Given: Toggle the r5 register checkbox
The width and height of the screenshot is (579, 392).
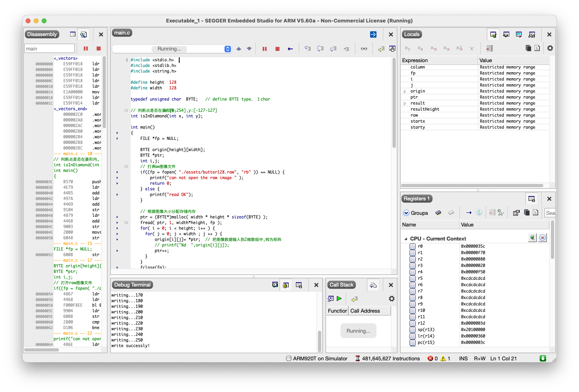Looking at the screenshot, I should point(412,279).
